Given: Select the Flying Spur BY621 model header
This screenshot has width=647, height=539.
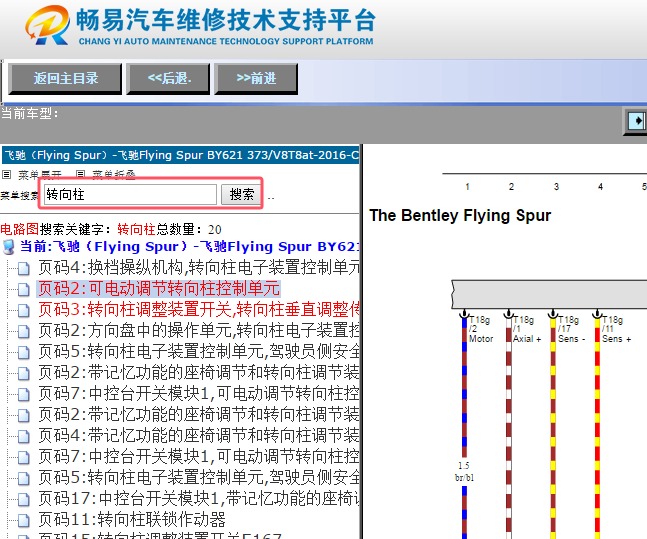Looking at the screenshot, I should [181, 155].
